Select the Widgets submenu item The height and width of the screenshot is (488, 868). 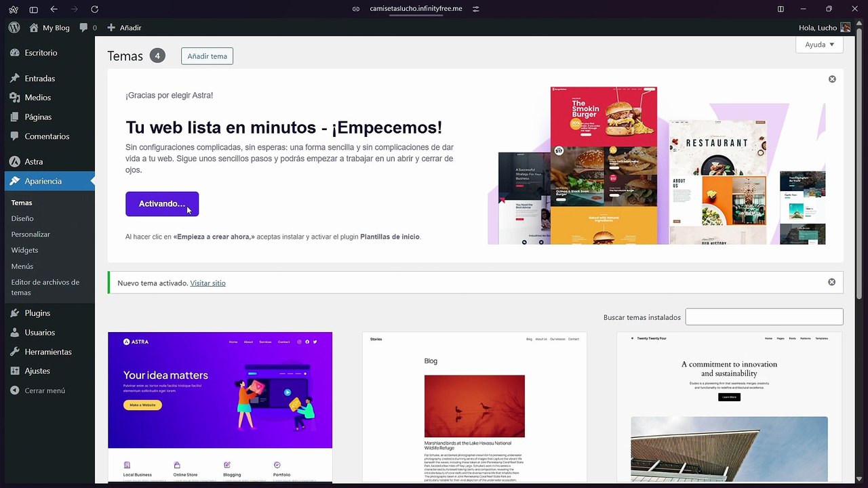[x=24, y=250]
